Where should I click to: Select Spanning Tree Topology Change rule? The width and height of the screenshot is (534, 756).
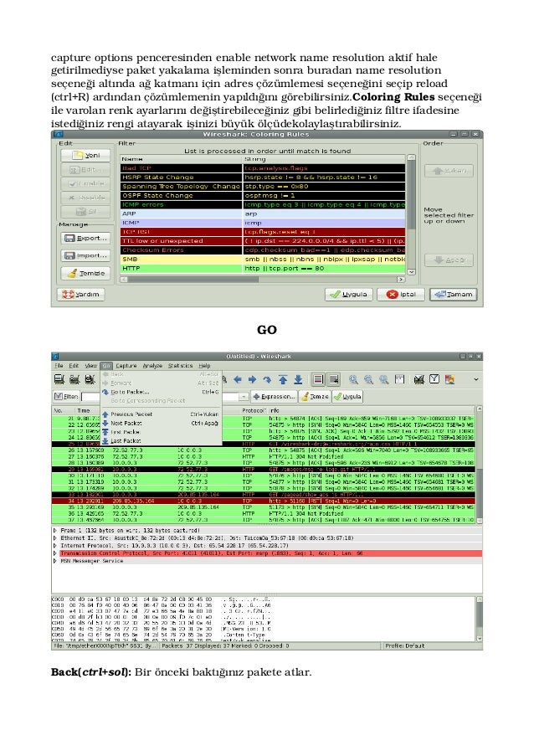pyautogui.click(x=263, y=186)
